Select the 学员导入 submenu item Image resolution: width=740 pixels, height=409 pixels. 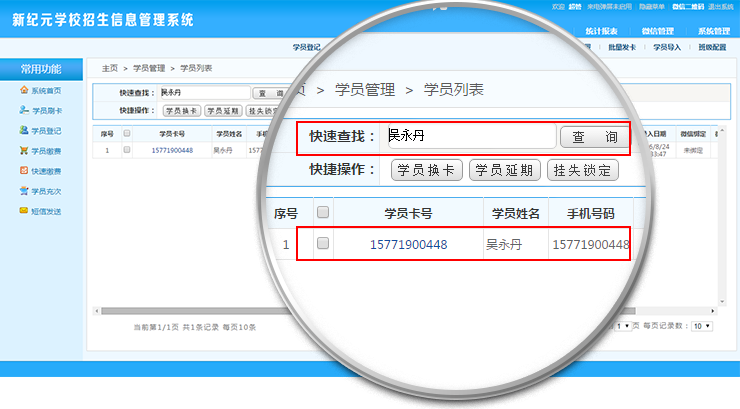[667, 47]
